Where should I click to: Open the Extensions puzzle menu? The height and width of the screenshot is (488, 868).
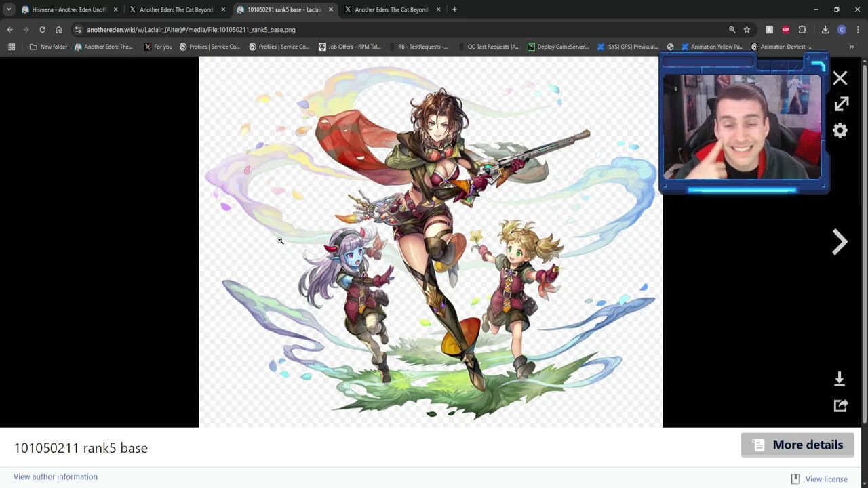802,30
